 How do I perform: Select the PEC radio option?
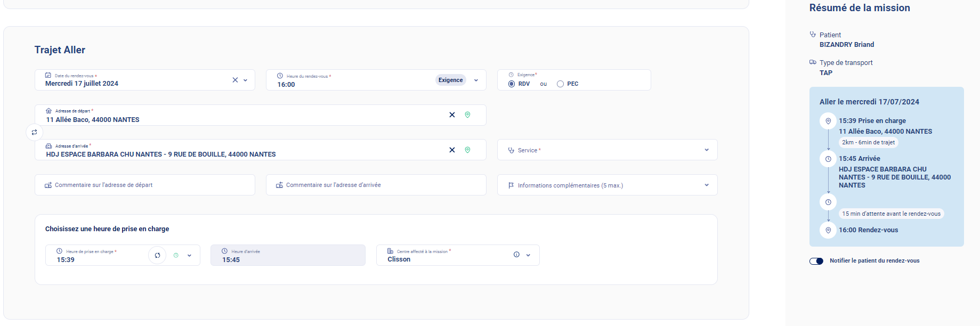(x=560, y=84)
